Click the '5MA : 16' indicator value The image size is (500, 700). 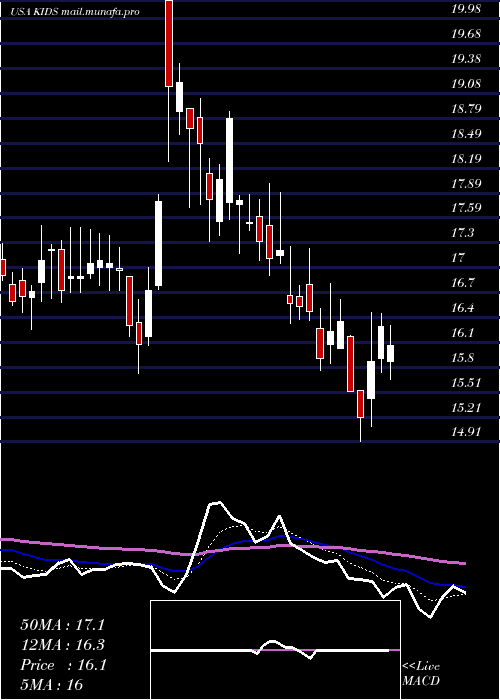(52, 685)
